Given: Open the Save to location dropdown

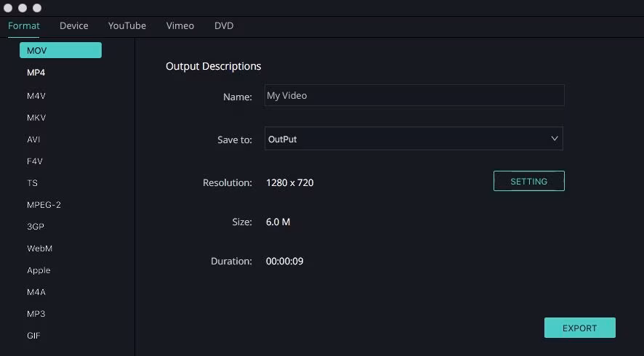Looking at the screenshot, I should [413, 139].
